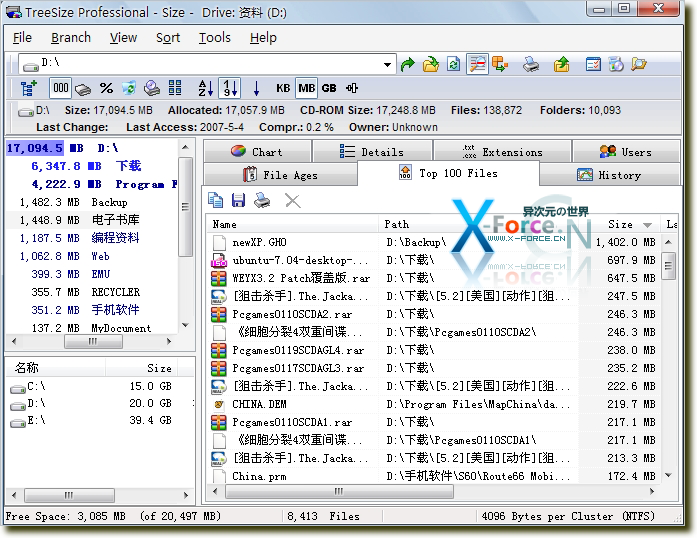The height and width of the screenshot is (538, 697).
Task: Click the copy icon above the file list
Action: click(x=216, y=201)
